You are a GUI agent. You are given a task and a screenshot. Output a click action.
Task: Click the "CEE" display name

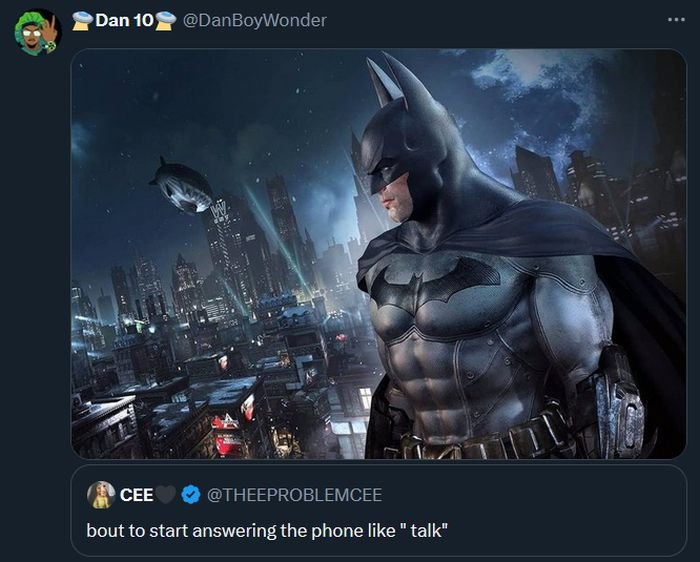point(136,495)
